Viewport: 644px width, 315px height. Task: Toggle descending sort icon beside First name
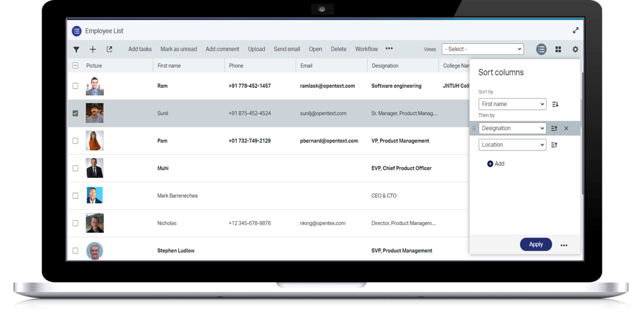pos(555,104)
